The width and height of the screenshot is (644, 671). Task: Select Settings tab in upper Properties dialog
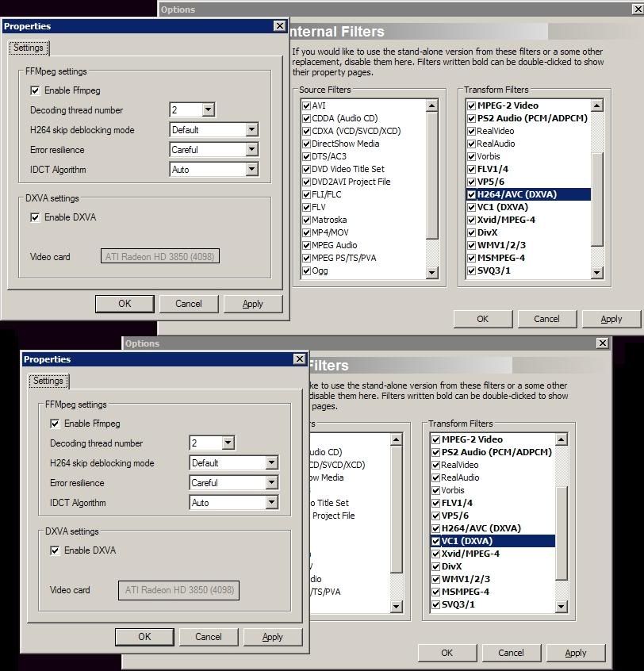[x=29, y=48]
